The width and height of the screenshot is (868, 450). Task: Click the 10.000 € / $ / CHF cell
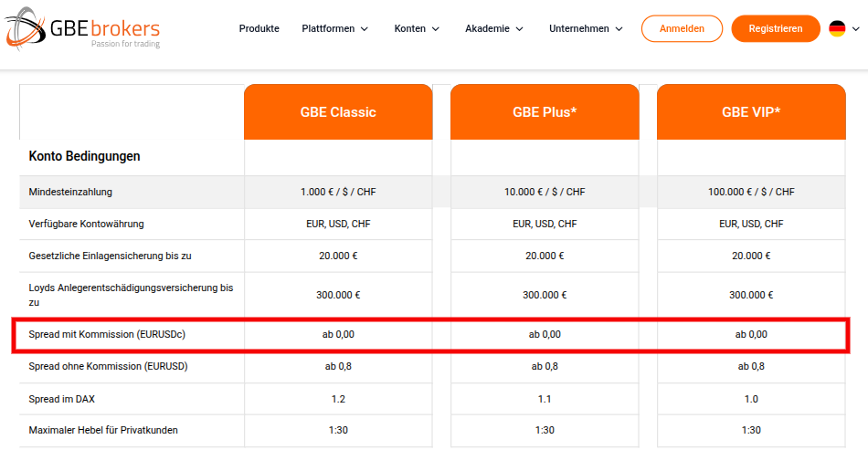545,192
